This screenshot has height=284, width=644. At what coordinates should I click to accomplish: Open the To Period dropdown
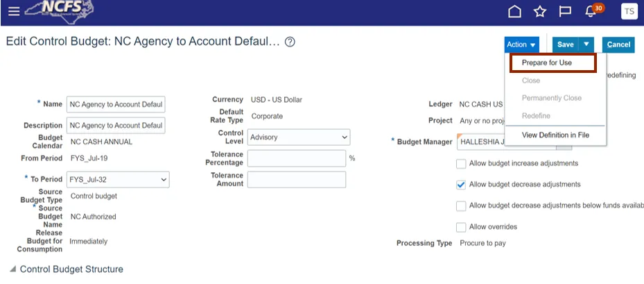point(118,180)
